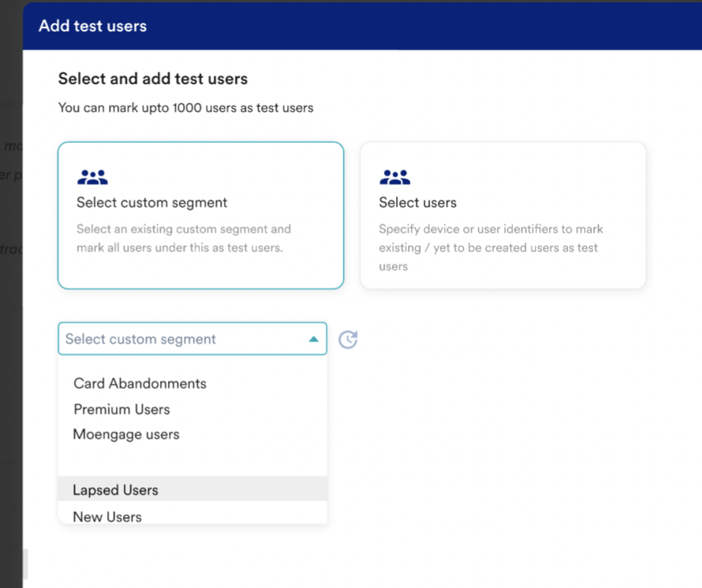702x588 pixels.
Task: Choose the Select custom segment card
Action: pyautogui.click(x=200, y=215)
